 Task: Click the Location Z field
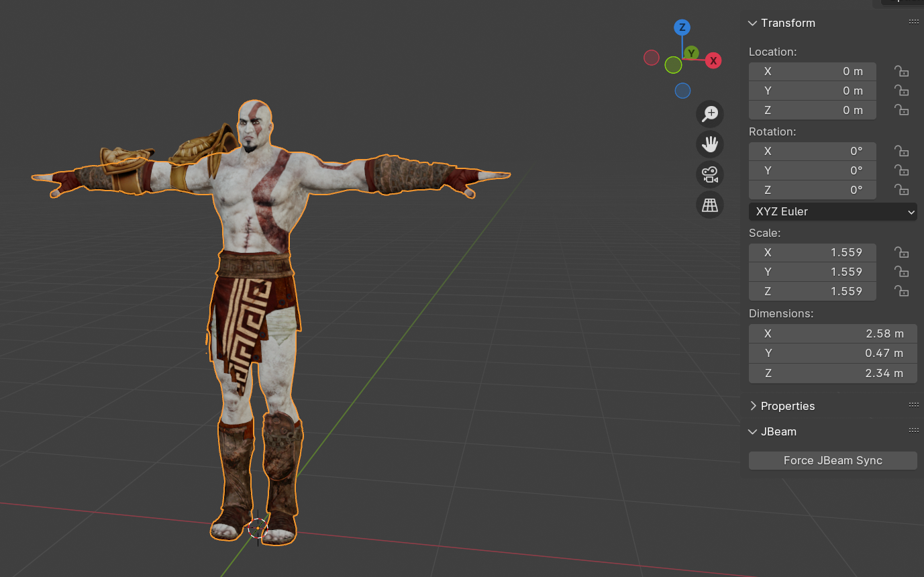tap(813, 110)
